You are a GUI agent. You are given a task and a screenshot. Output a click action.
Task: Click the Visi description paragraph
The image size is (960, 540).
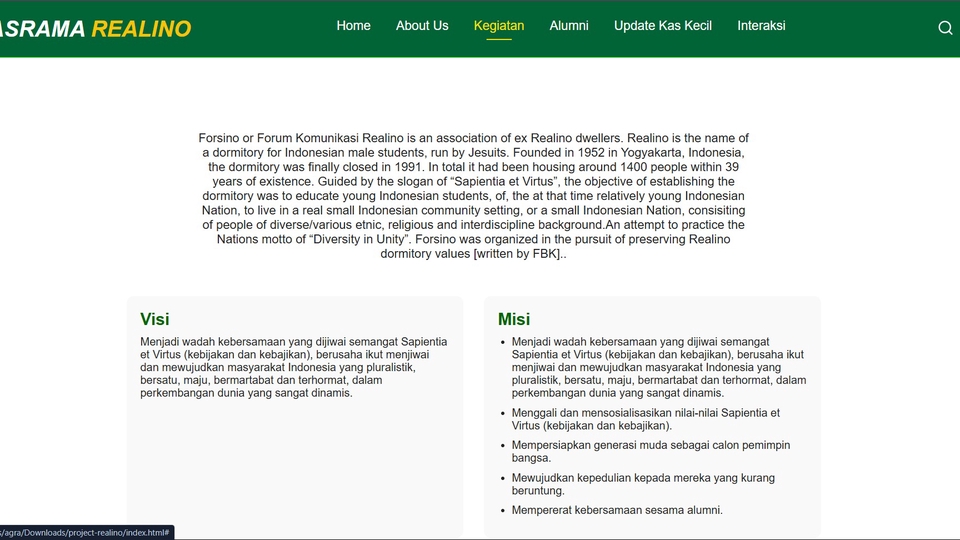(x=294, y=367)
